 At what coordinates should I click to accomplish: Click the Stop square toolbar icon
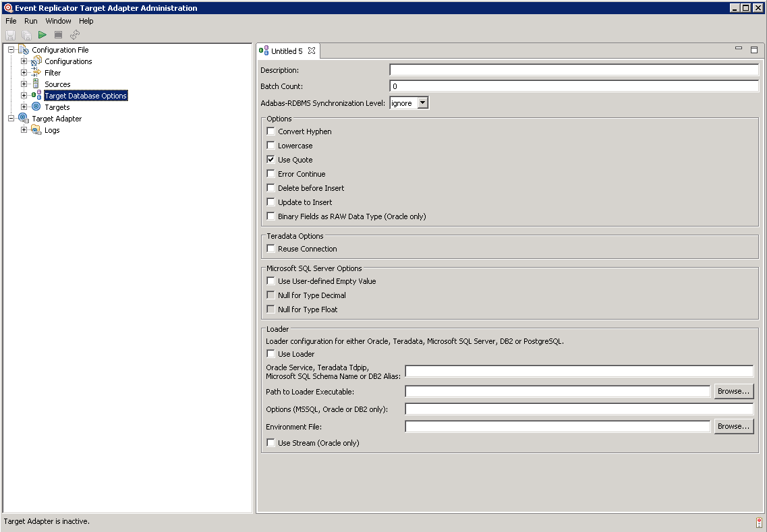(x=58, y=34)
